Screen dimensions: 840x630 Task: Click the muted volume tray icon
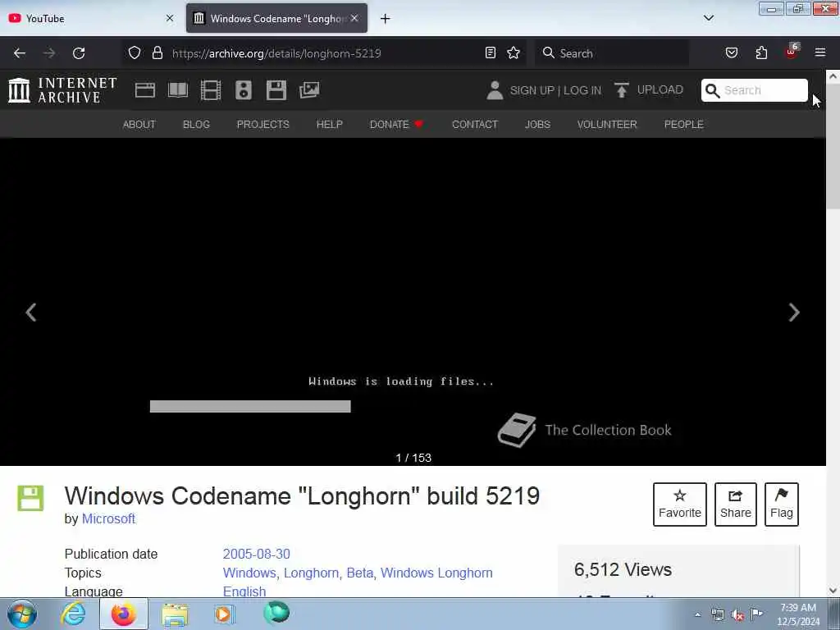pos(737,615)
